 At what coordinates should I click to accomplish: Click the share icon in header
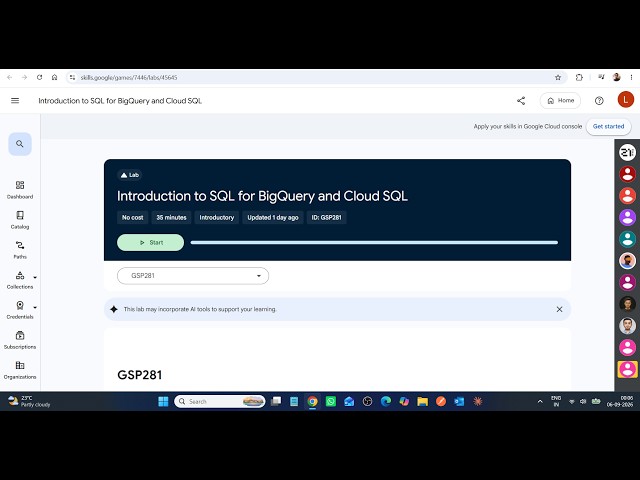pyautogui.click(x=521, y=100)
